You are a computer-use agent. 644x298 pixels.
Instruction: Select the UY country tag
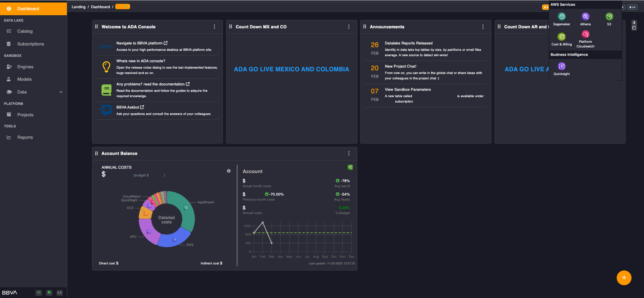tap(632, 7)
